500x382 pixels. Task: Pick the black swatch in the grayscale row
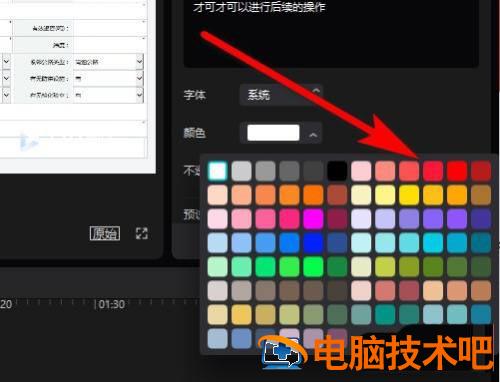point(337,171)
